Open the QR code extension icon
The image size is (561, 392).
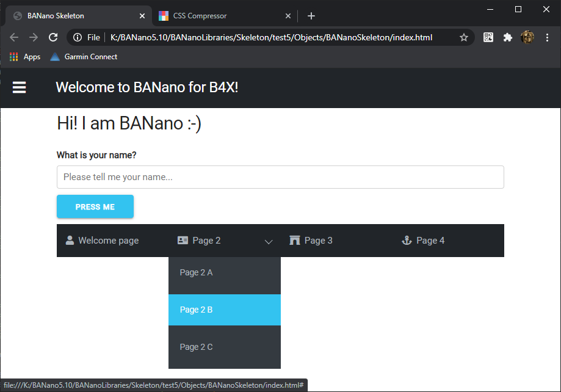(488, 37)
